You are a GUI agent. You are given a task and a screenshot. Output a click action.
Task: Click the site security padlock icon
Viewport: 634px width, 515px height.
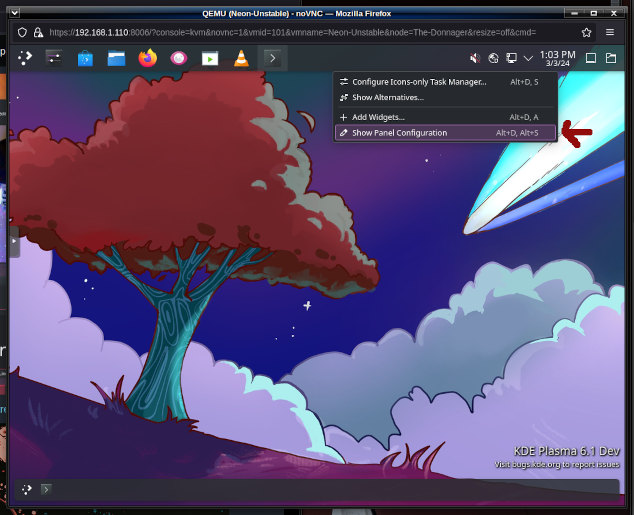click(38, 32)
